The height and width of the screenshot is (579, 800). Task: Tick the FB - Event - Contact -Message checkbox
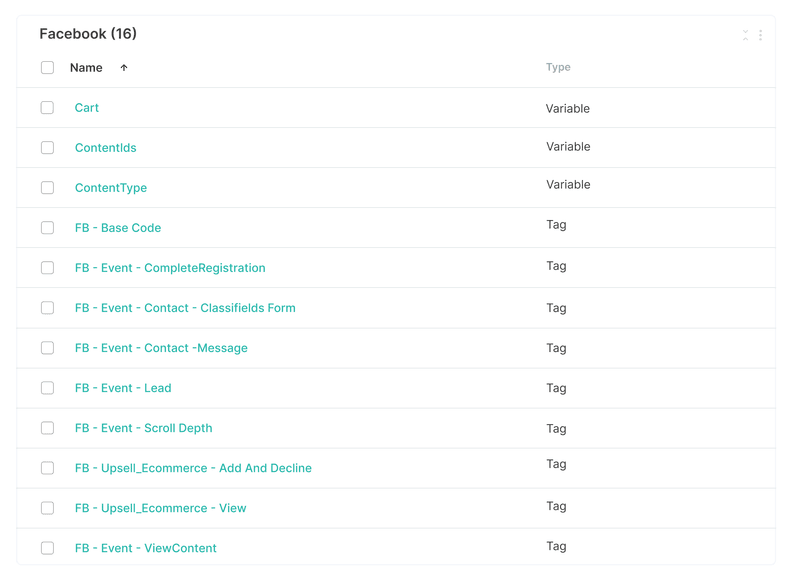coord(47,348)
